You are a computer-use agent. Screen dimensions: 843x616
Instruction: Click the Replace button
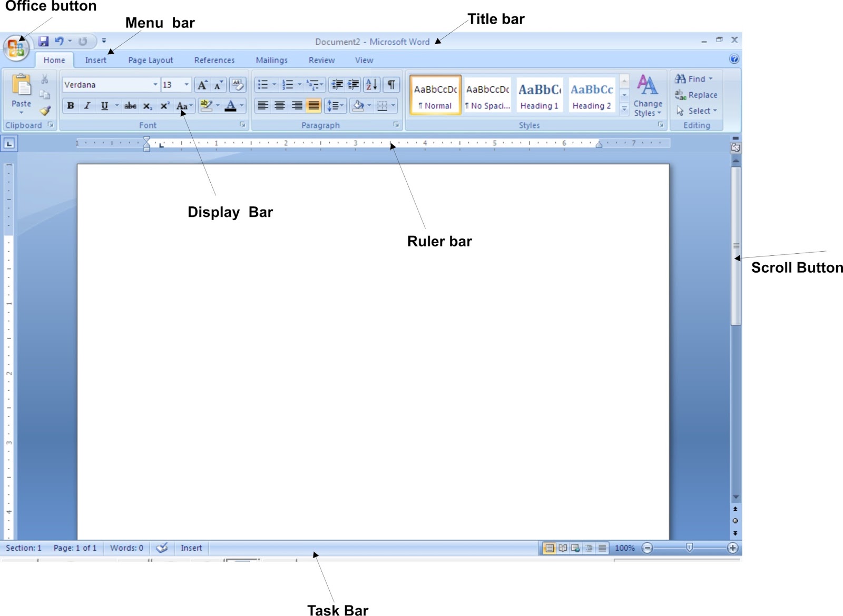click(x=697, y=95)
